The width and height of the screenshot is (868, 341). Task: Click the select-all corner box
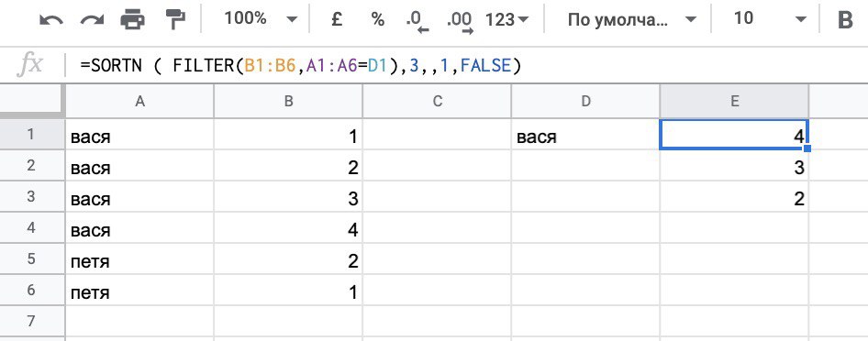32,101
